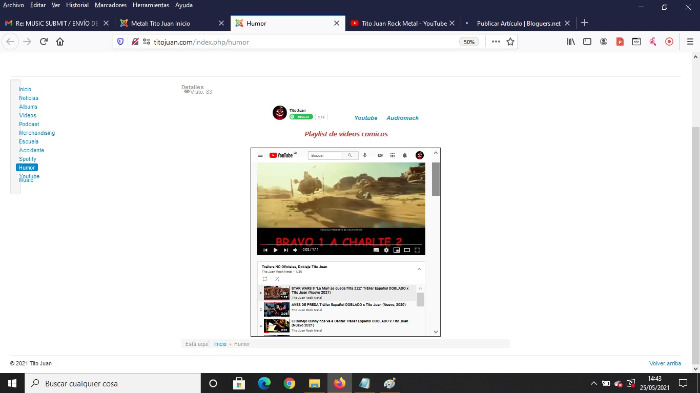Go to previous video in player
The width and height of the screenshot is (700, 393).
[x=265, y=250]
